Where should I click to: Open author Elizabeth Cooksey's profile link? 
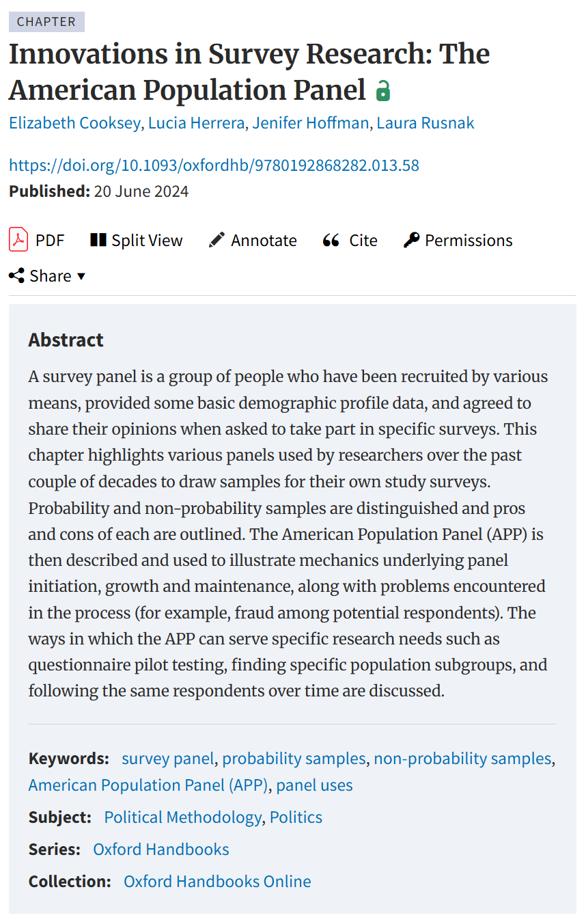(x=74, y=123)
